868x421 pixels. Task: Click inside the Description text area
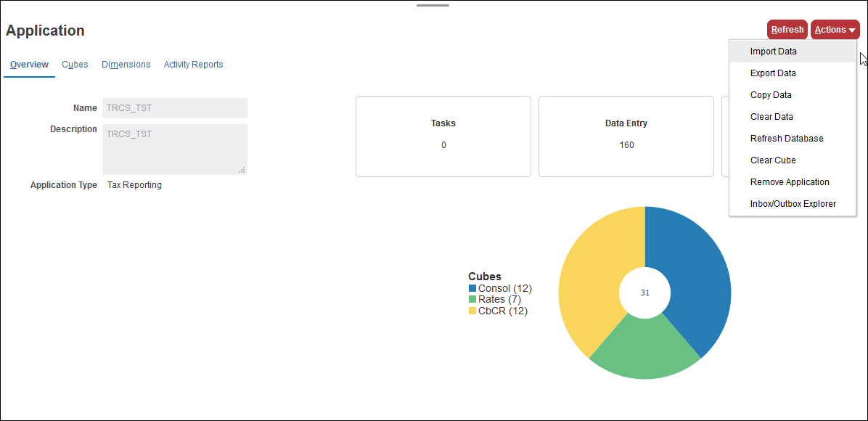(174, 149)
